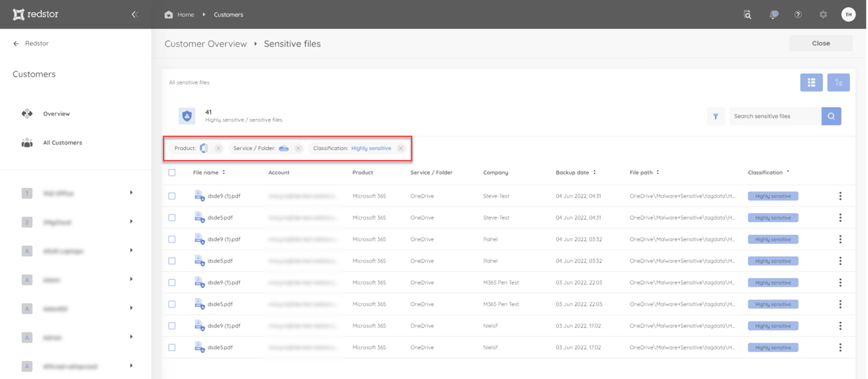Viewport: 868px width, 379px height.
Task: Open the Home breadcrumb icon
Action: click(x=169, y=14)
